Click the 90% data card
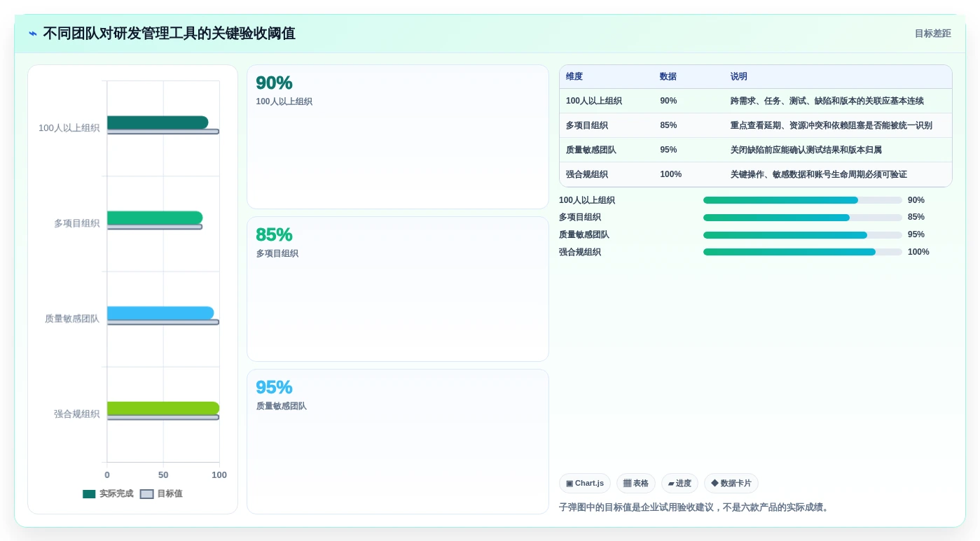Viewport: 980px width, 541px height. point(398,137)
